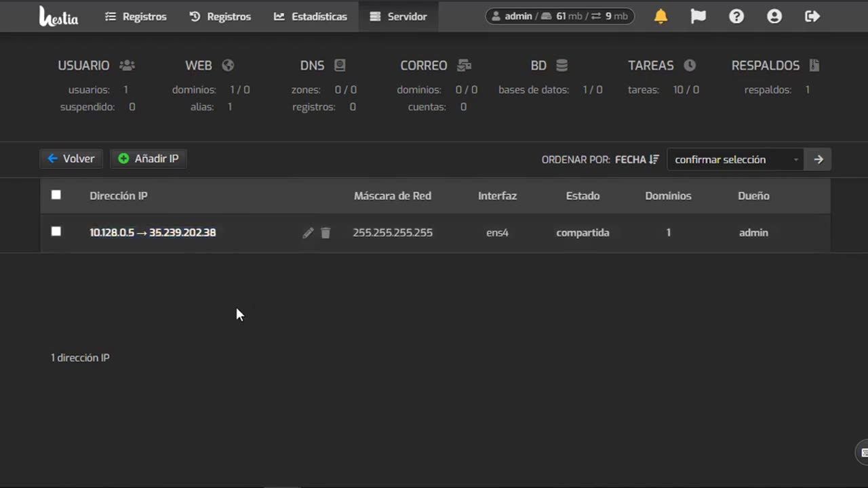The width and height of the screenshot is (868, 488).
Task: Open Servidor tab
Action: (398, 16)
